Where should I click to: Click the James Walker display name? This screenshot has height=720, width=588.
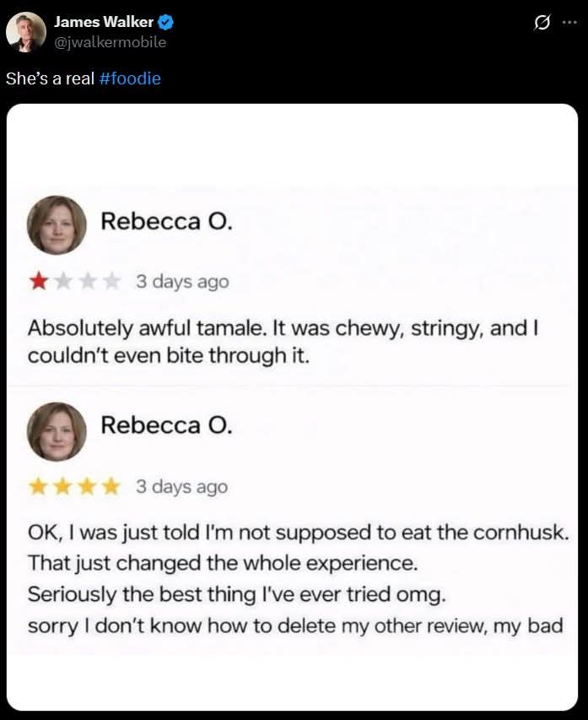[x=103, y=23]
